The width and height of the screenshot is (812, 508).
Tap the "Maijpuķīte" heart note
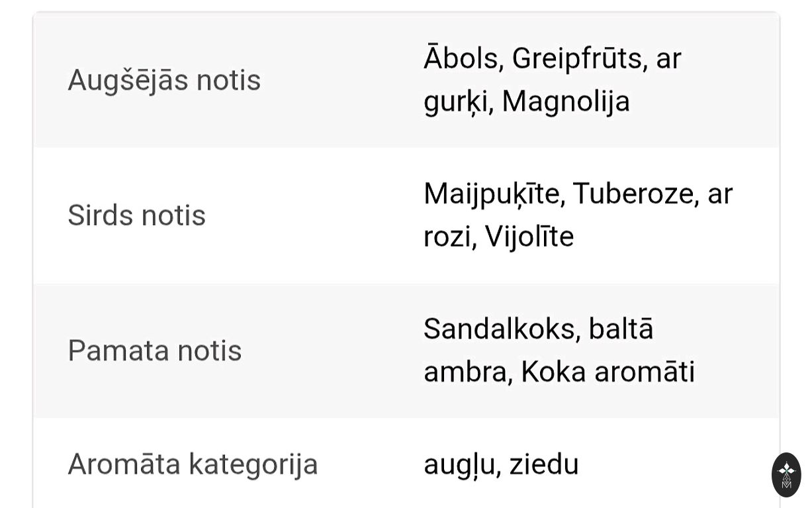pyautogui.click(x=492, y=194)
